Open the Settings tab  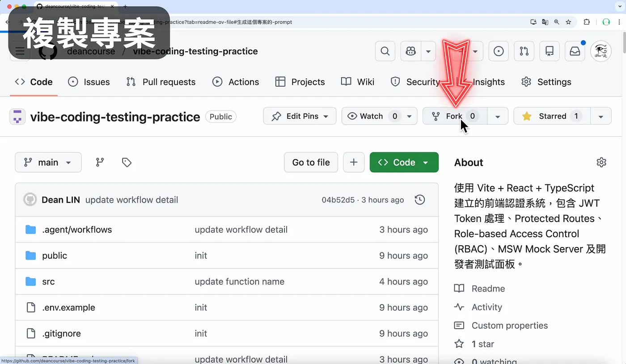[546, 82]
